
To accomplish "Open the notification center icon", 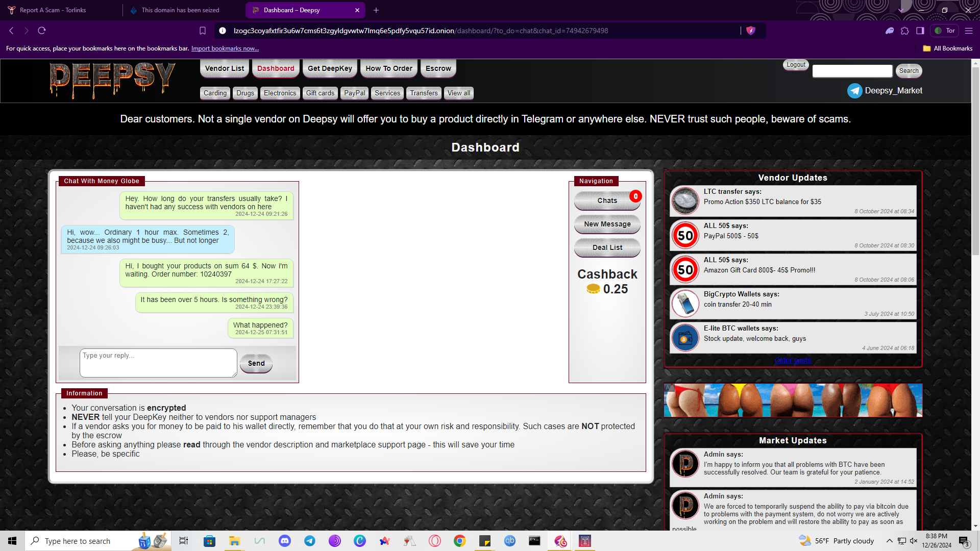I will pos(964,541).
